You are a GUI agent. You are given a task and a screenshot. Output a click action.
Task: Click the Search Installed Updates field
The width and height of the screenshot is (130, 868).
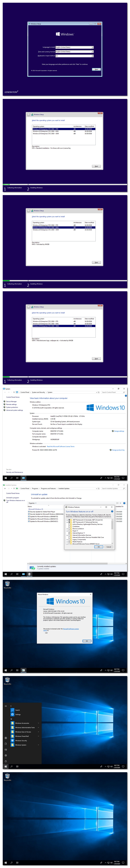point(113,488)
